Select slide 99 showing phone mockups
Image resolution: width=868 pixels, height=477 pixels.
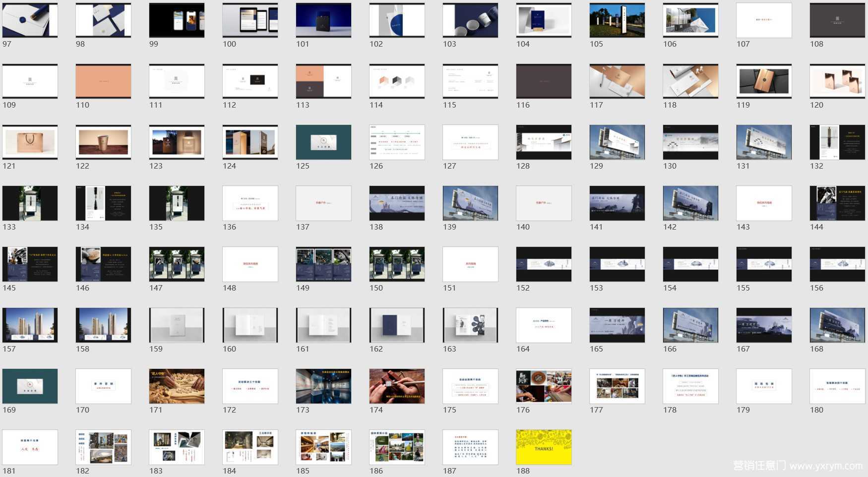point(177,20)
